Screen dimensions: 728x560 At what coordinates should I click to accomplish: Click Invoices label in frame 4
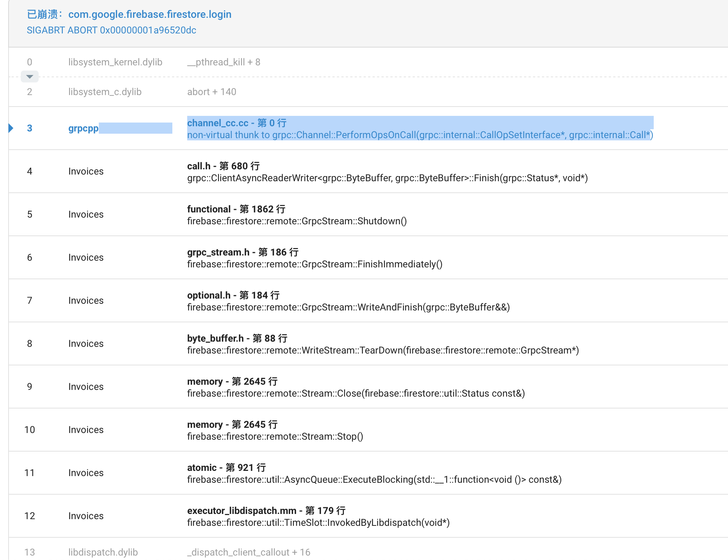[86, 171]
